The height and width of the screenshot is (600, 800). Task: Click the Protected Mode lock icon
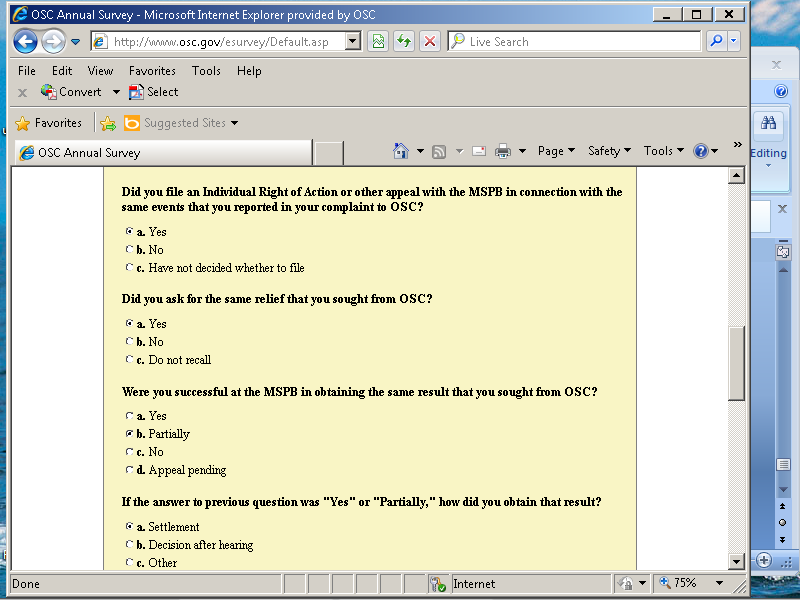[x=625, y=583]
